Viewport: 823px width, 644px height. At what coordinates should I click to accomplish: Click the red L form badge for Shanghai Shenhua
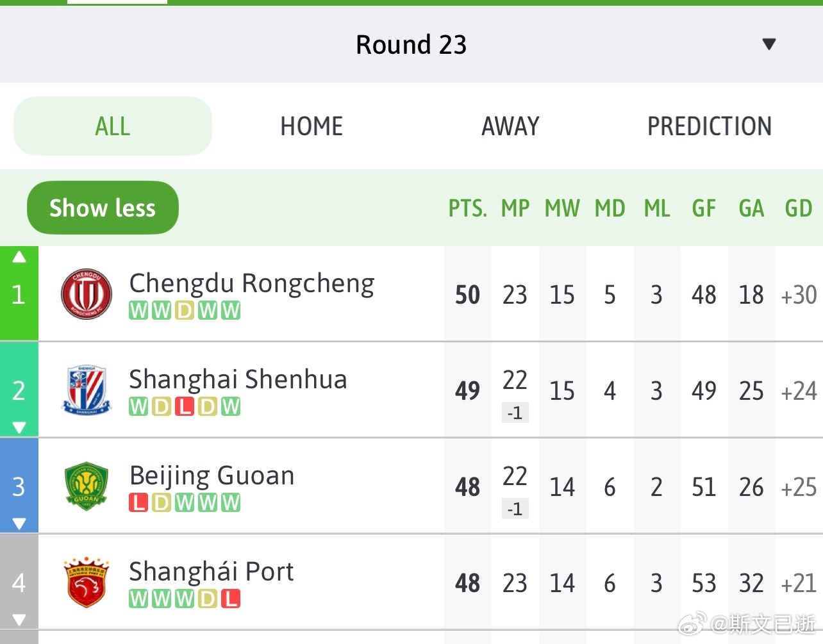coord(185,407)
